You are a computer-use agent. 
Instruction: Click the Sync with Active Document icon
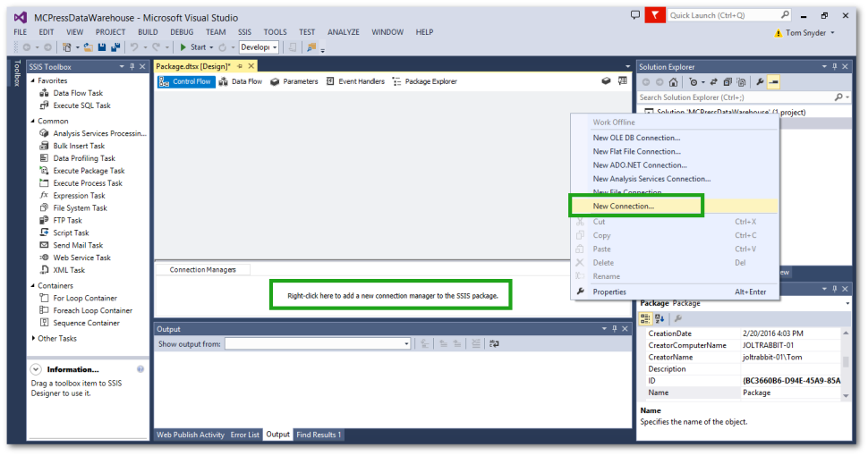(x=713, y=82)
